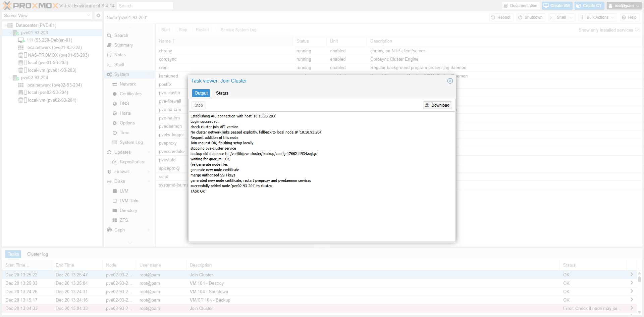This screenshot has height=317, width=644.
Task: Click in the top Search field
Action: click(x=145, y=6)
